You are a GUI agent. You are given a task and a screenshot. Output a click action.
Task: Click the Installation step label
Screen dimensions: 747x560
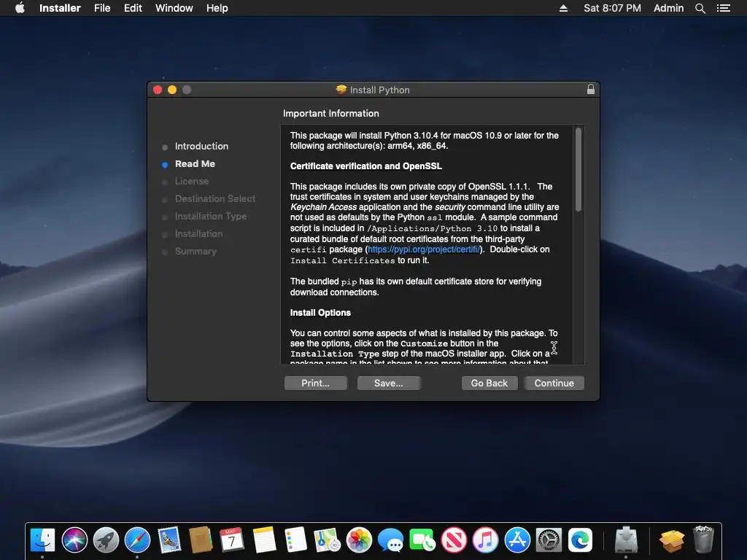click(x=198, y=234)
